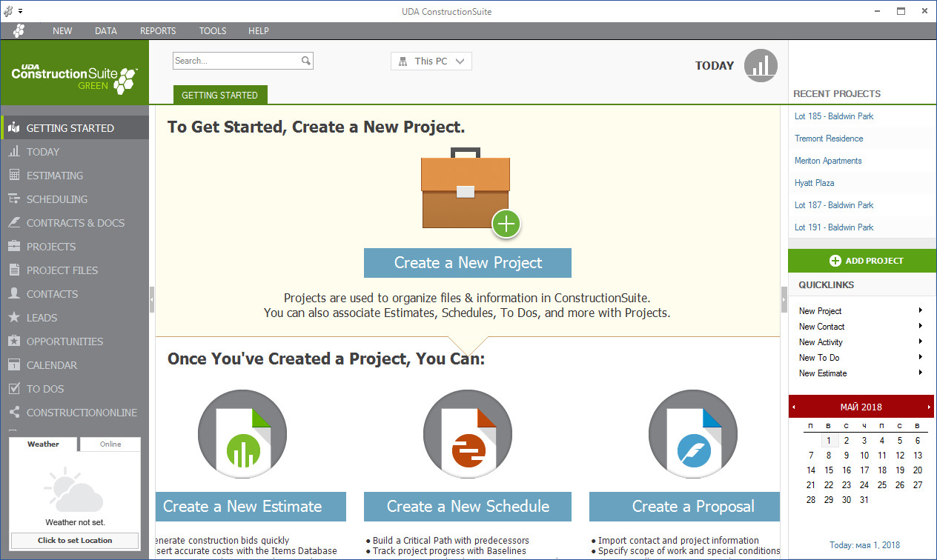Click the orange schedule document icon
The image size is (937, 560).
[x=467, y=433]
